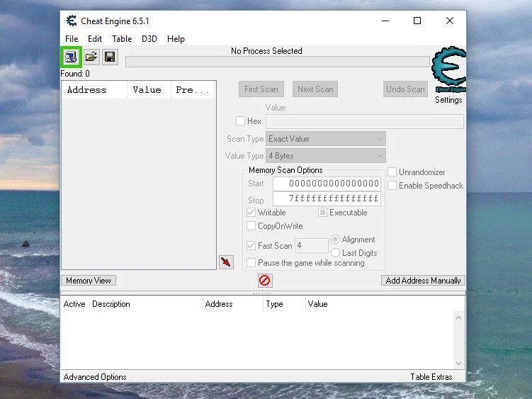532x399 pixels.
Task: Click the Description column header
Action: click(146, 304)
